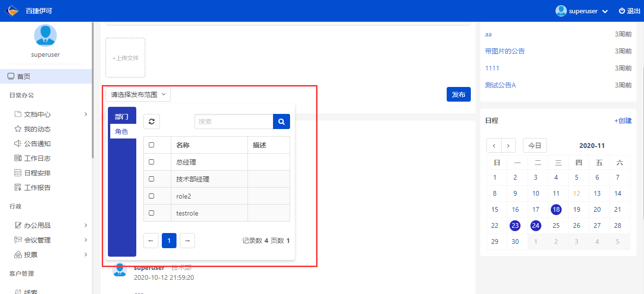The image size is (644, 294).
Task: Go to next month in calendar
Action: click(x=509, y=146)
